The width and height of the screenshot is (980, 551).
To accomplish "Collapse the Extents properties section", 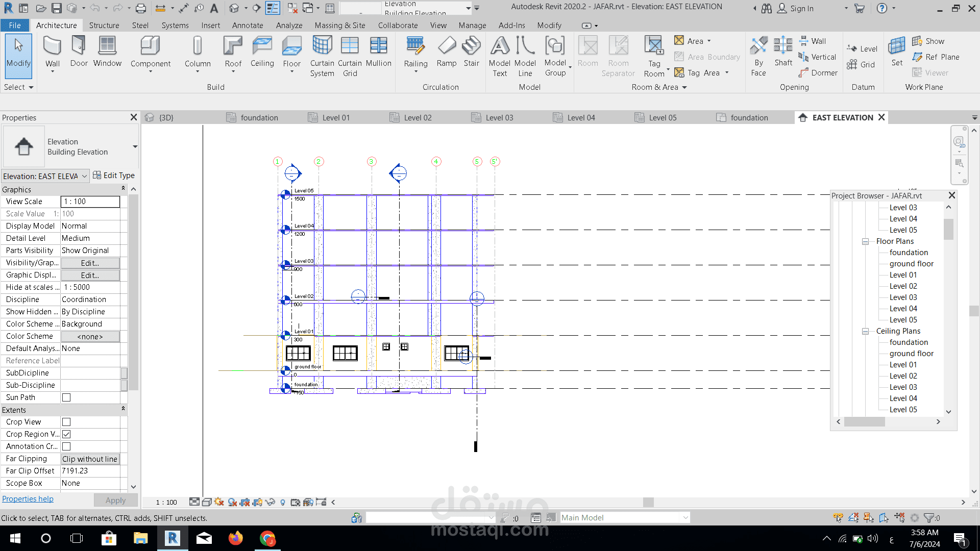I will (x=123, y=409).
